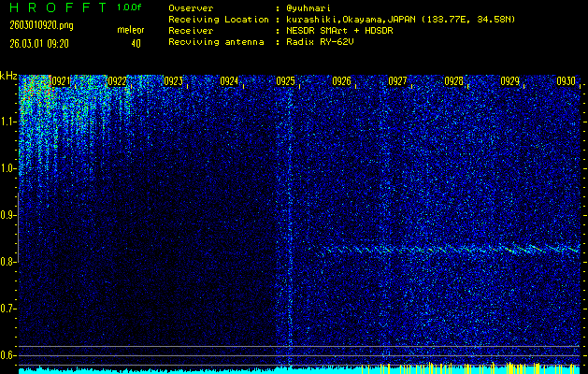588x374 pixels.
Task: Click the 0929 time marker
Action: tap(510, 81)
